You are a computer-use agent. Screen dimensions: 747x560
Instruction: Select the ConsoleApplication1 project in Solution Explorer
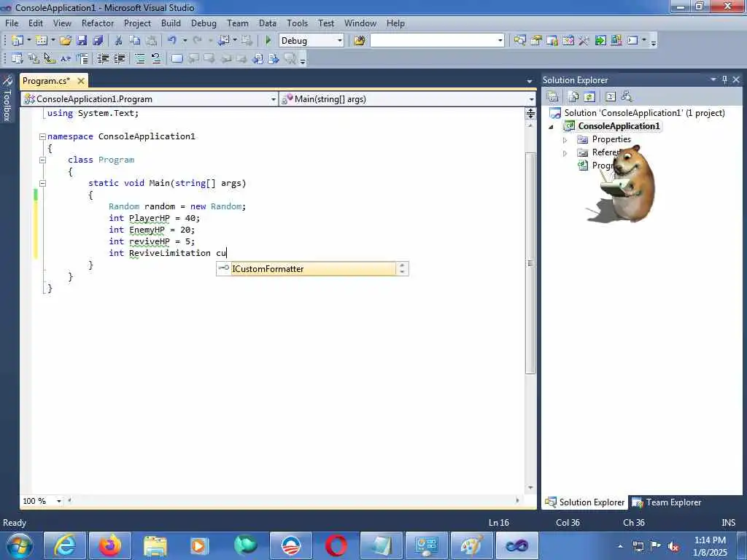pyautogui.click(x=619, y=126)
